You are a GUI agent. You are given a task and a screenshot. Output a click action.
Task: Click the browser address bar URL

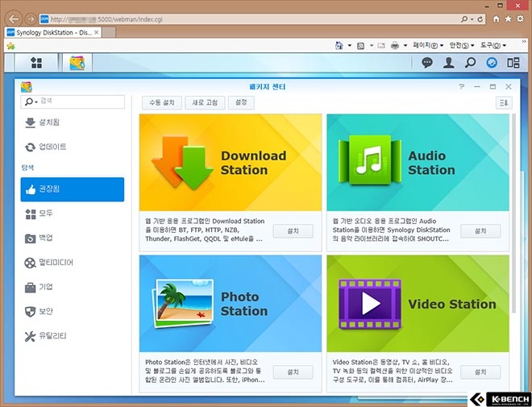[106, 19]
